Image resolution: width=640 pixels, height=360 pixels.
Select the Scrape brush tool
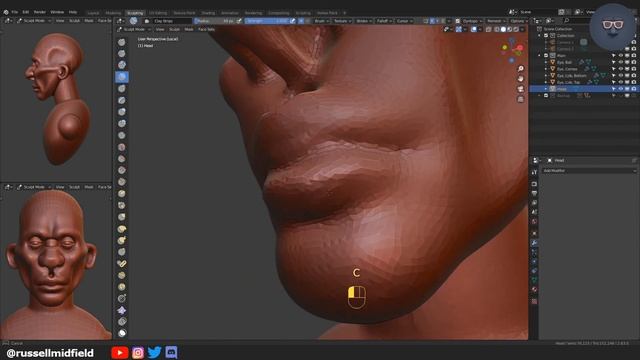[x=122, y=182]
